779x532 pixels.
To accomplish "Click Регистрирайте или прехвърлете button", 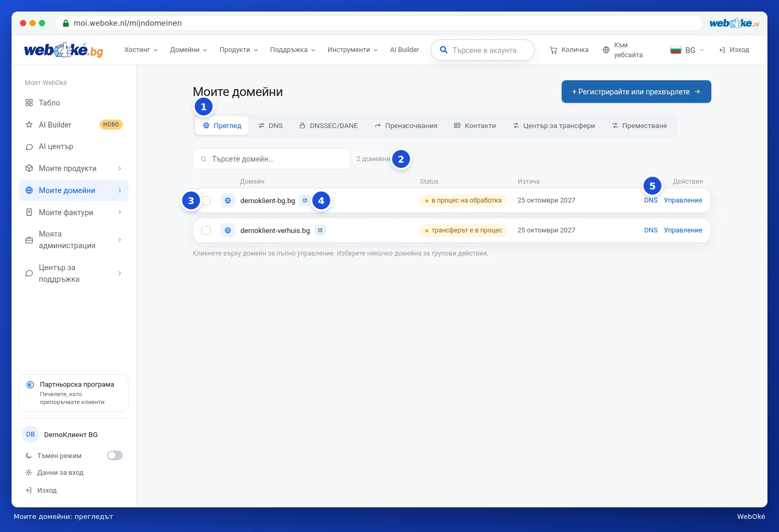I will pyautogui.click(x=636, y=92).
